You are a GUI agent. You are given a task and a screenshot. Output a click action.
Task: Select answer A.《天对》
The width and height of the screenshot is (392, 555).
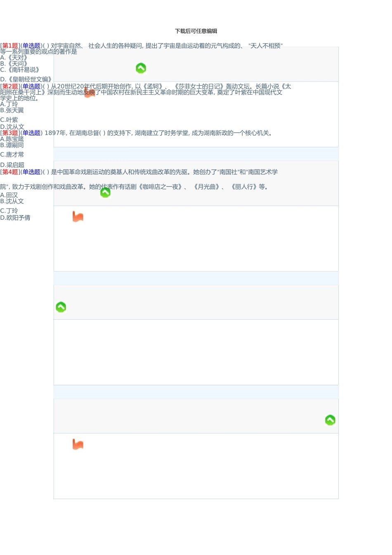point(14,58)
